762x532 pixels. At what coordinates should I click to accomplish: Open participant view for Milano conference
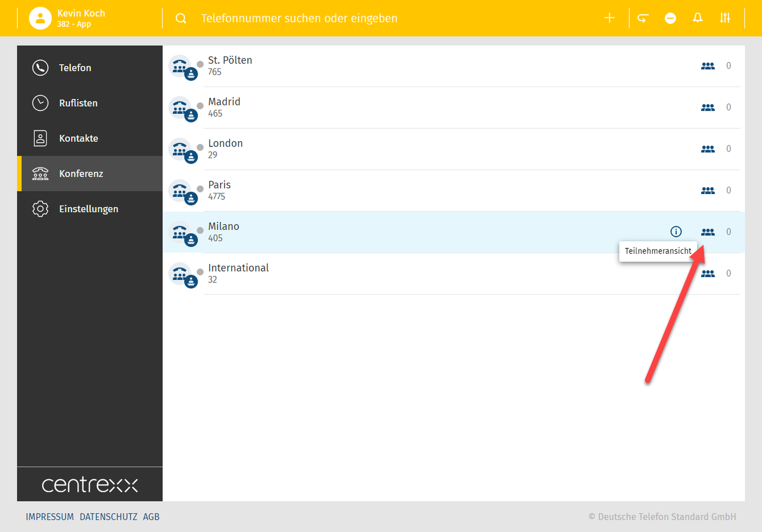point(708,232)
